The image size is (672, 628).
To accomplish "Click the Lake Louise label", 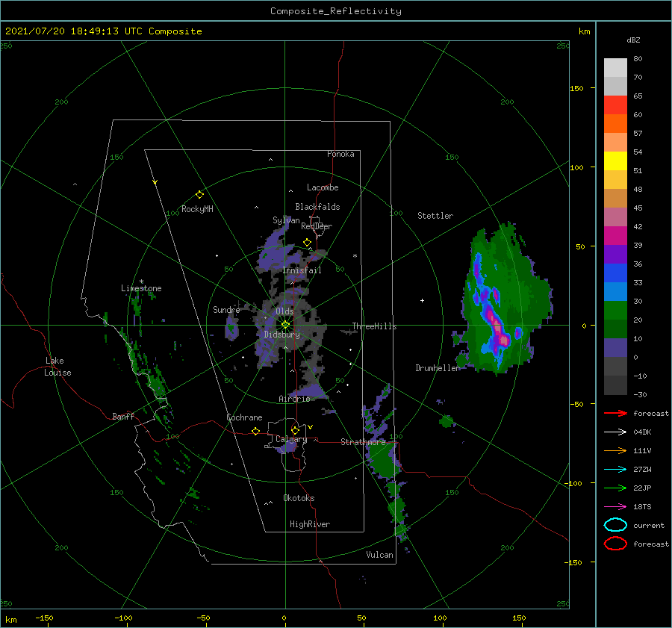I will pyautogui.click(x=57, y=367).
